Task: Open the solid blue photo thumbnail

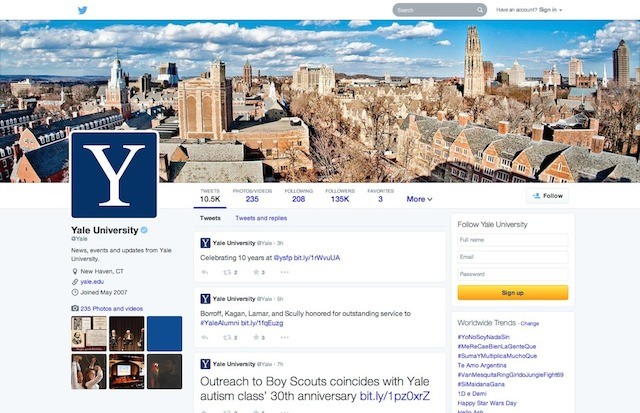Action: (x=164, y=333)
